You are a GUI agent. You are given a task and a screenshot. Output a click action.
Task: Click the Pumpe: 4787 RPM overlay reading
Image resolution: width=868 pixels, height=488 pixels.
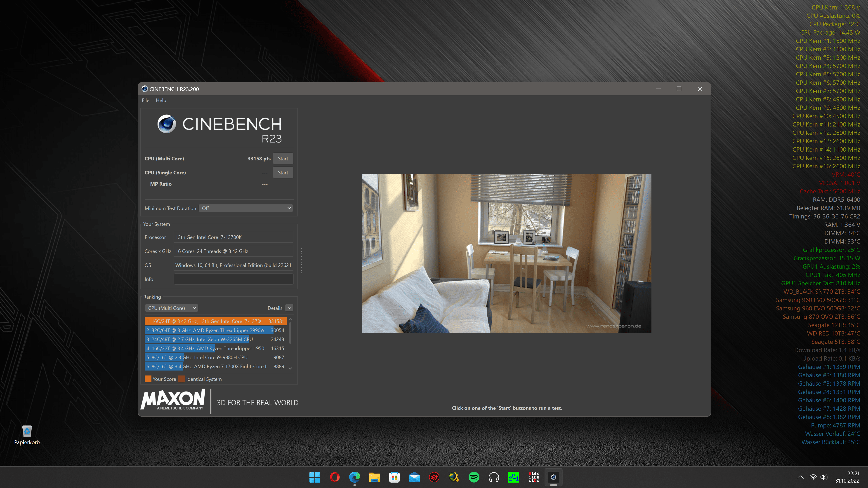[x=835, y=425]
